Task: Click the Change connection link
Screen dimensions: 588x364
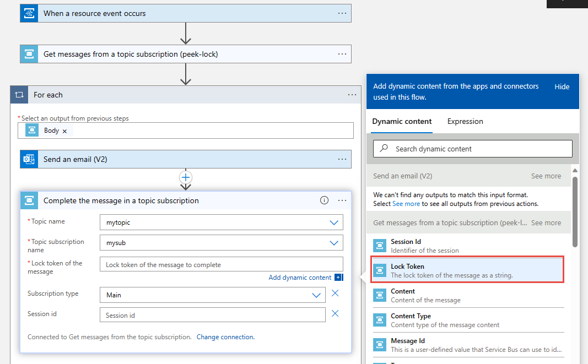Action: click(225, 336)
